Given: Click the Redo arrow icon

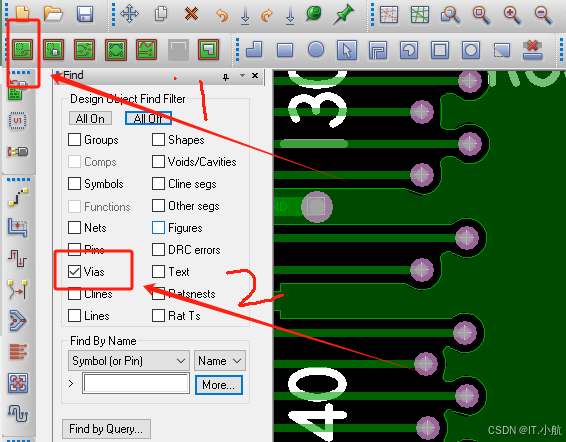Looking at the screenshot, I should click(x=266, y=15).
